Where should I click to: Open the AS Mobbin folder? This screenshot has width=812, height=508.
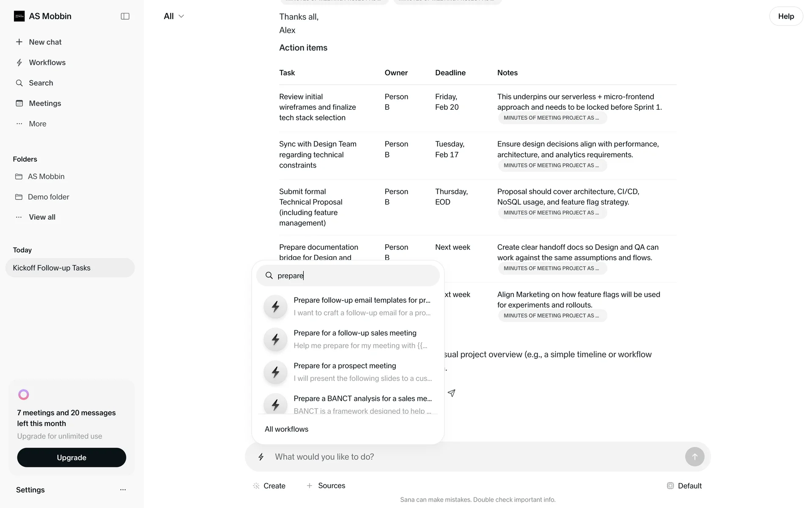[46, 177]
